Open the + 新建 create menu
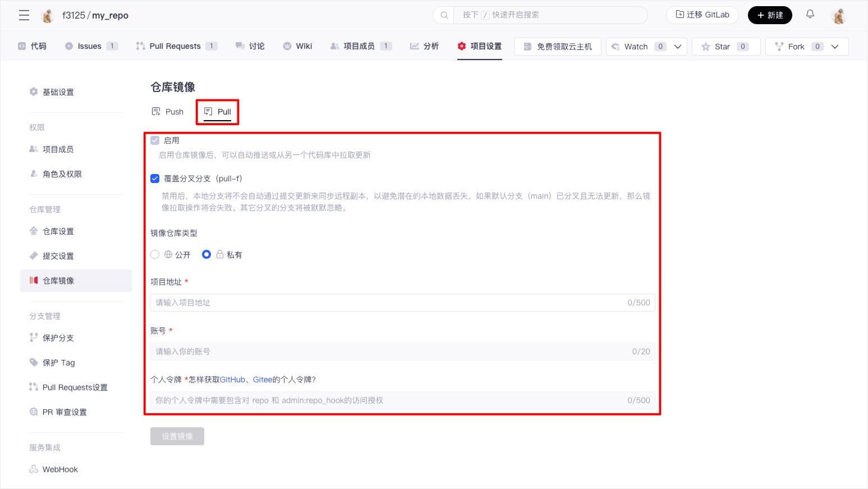 (769, 15)
